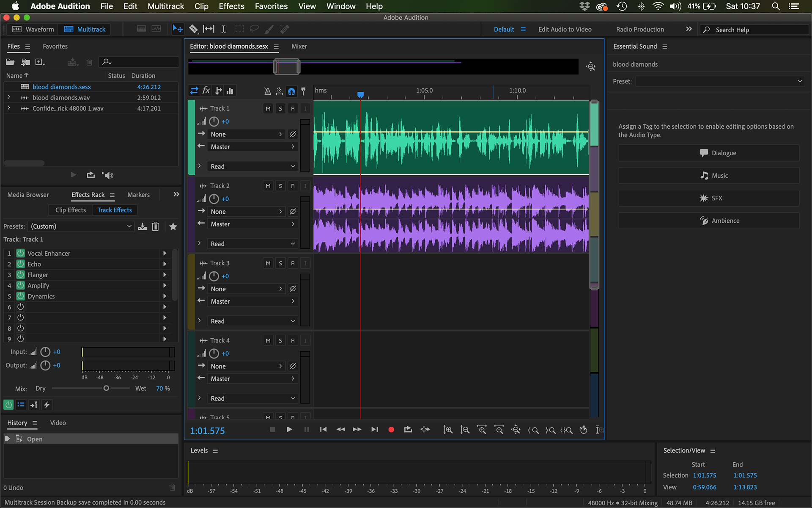
Task: Toggle power for Vocal Enhancer effect
Action: [x=20, y=253]
